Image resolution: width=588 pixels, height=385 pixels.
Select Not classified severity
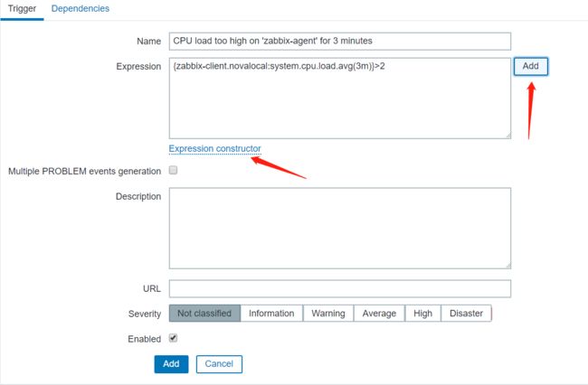coord(204,313)
